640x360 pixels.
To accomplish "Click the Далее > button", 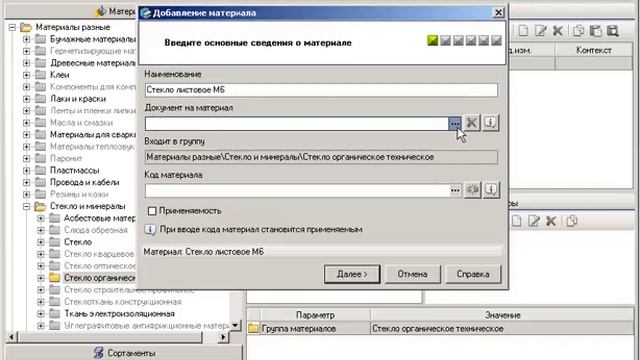I will 352,274.
